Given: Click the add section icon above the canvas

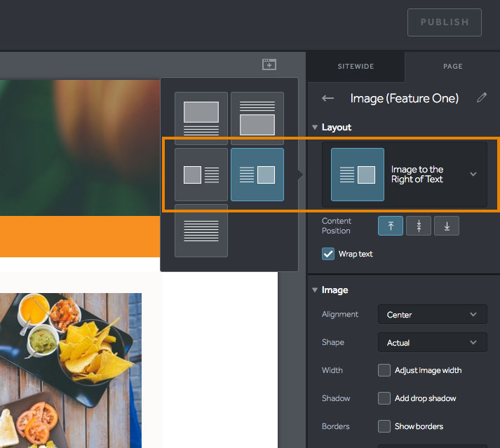Looking at the screenshot, I should click(x=269, y=65).
